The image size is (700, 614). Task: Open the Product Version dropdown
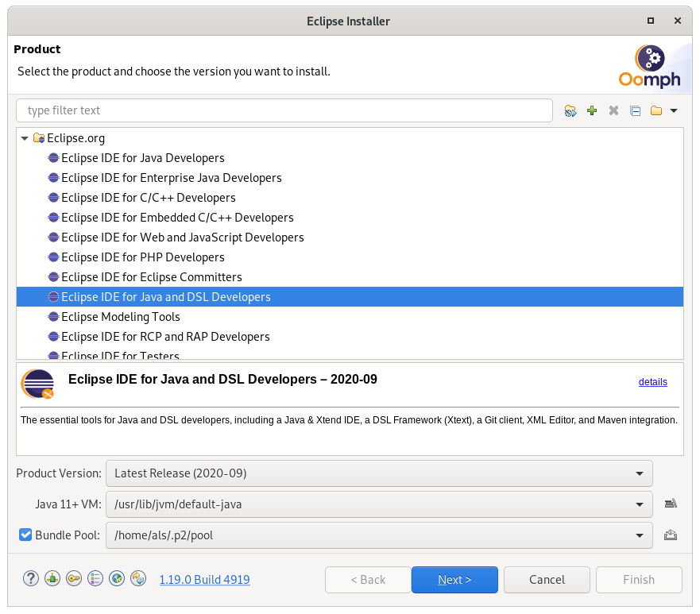coord(379,473)
